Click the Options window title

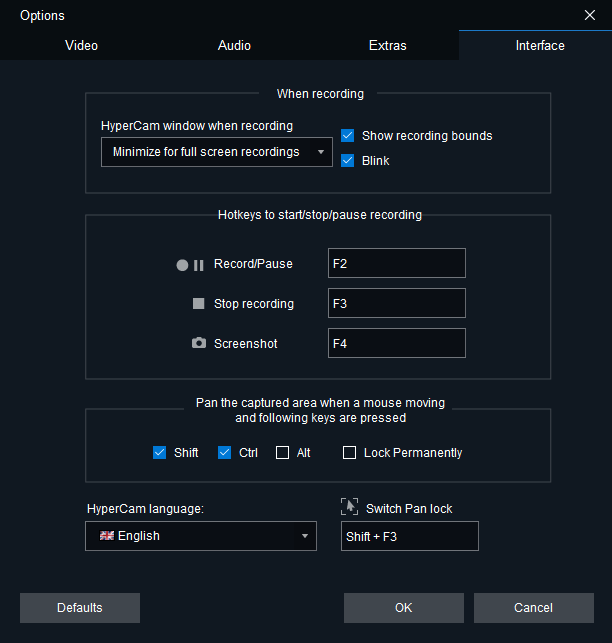coord(42,16)
